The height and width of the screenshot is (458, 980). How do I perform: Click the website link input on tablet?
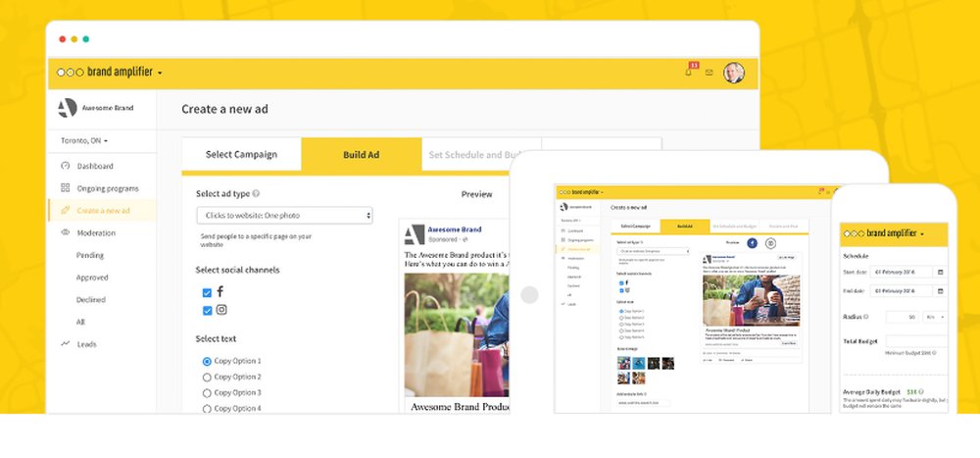[x=643, y=403]
